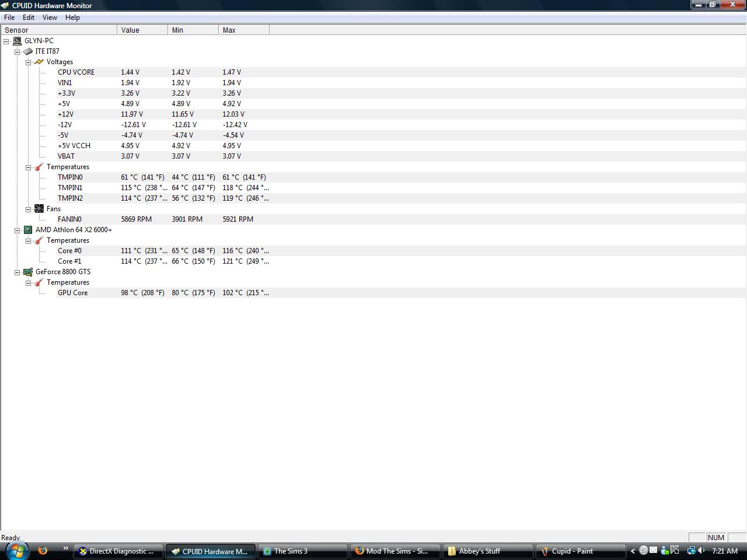The image size is (747, 560).
Task: Click the AMD Athlon Temperatures thermometer icon
Action: pyautogui.click(x=39, y=240)
